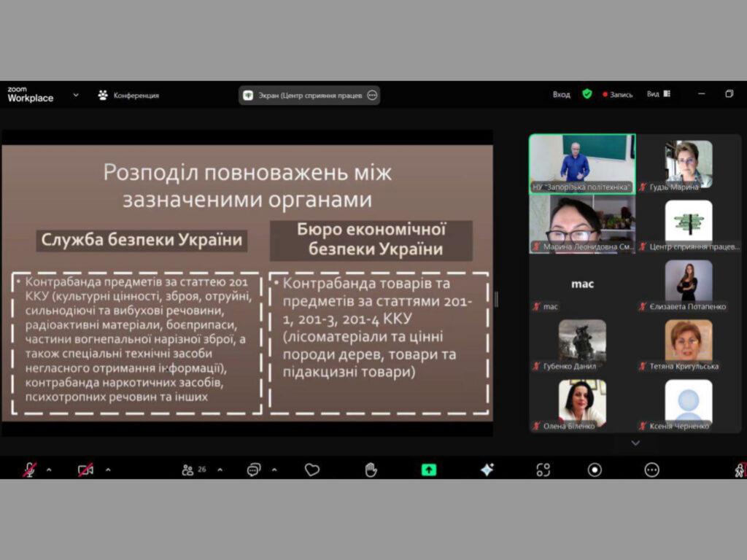
Task: Click the heart reactions icon
Action: point(312,470)
